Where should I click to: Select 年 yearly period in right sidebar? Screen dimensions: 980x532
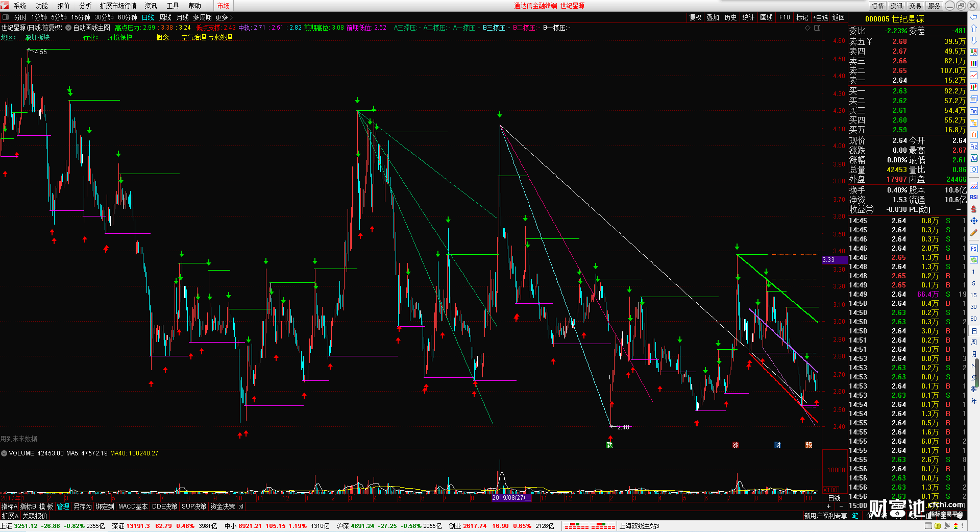[x=973, y=401]
